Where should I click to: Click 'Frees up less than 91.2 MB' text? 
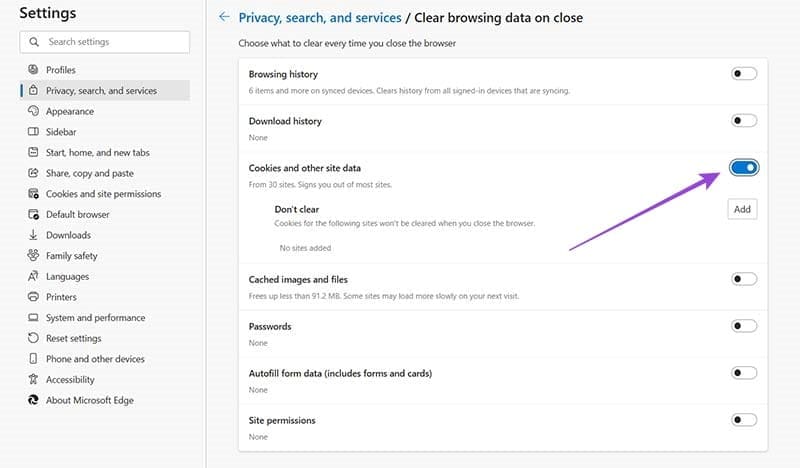(x=384, y=296)
